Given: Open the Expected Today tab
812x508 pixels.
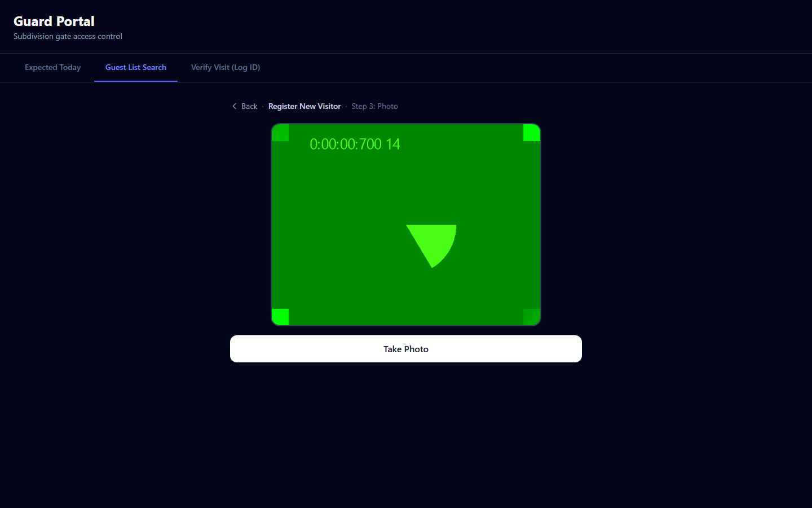Looking at the screenshot, I should click(x=52, y=68).
